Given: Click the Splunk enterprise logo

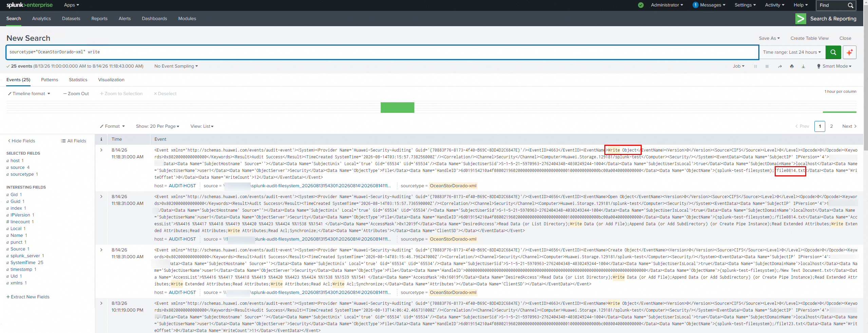Looking at the screenshot, I should tap(30, 5).
